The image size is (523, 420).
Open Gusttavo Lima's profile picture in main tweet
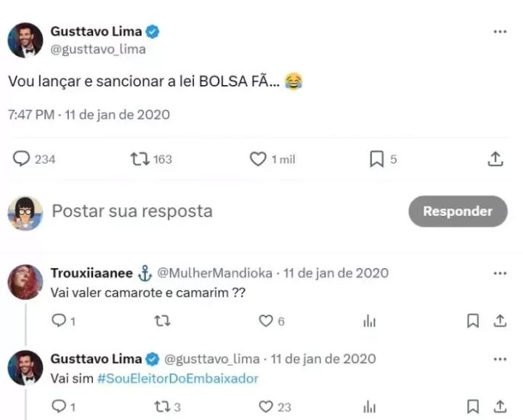(x=25, y=40)
